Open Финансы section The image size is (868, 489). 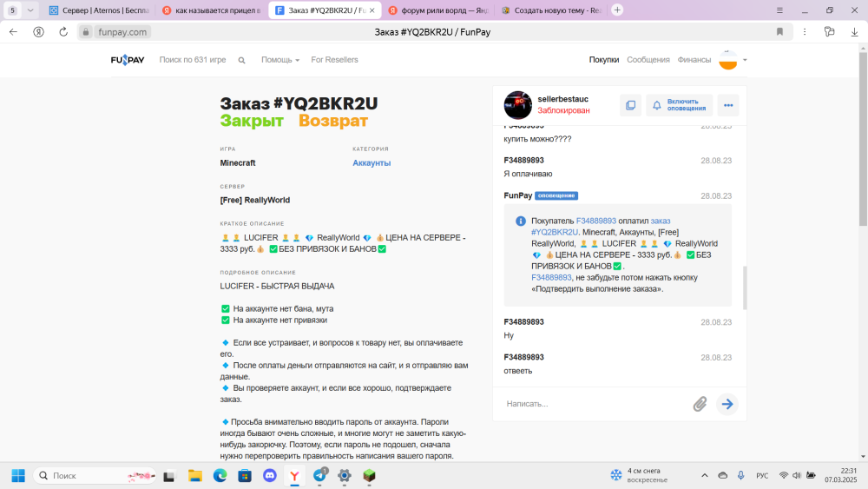pos(694,60)
